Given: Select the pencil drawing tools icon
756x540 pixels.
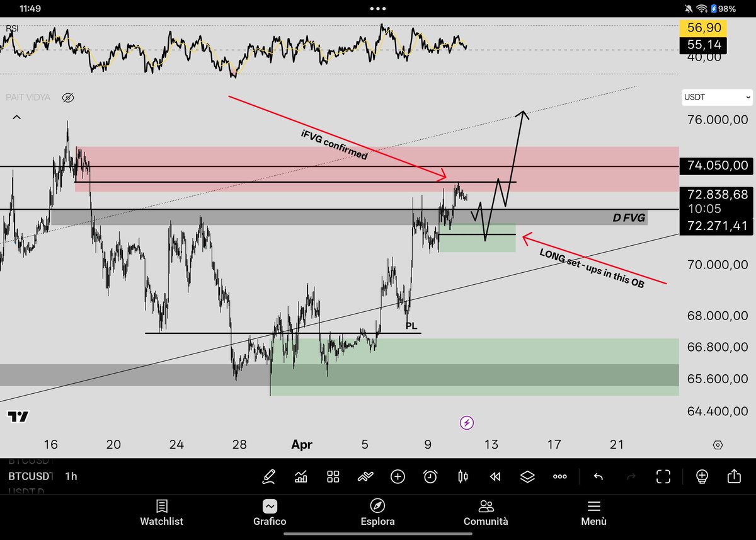Looking at the screenshot, I should click(x=268, y=476).
